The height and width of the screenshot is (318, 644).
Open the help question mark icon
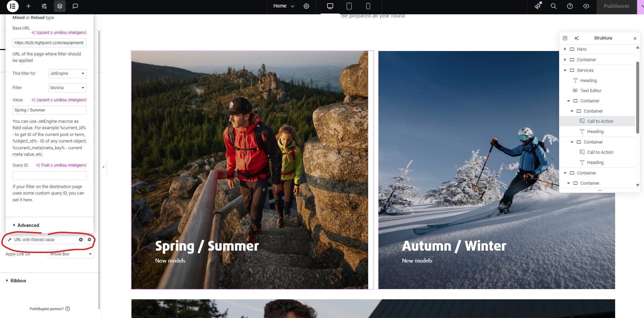pyautogui.click(x=570, y=6)
